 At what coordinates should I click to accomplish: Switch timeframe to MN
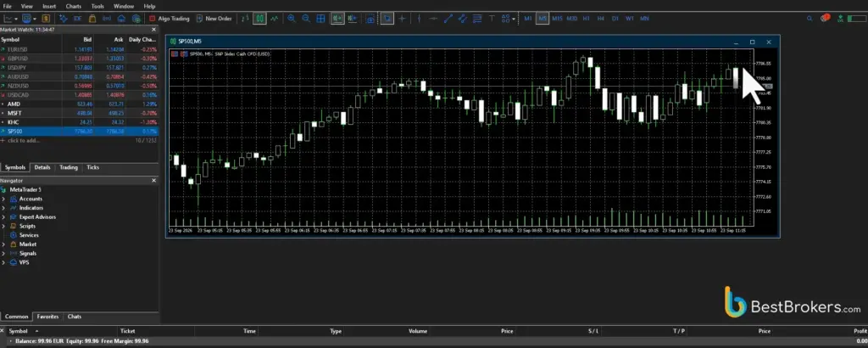[x=644, y=19]
